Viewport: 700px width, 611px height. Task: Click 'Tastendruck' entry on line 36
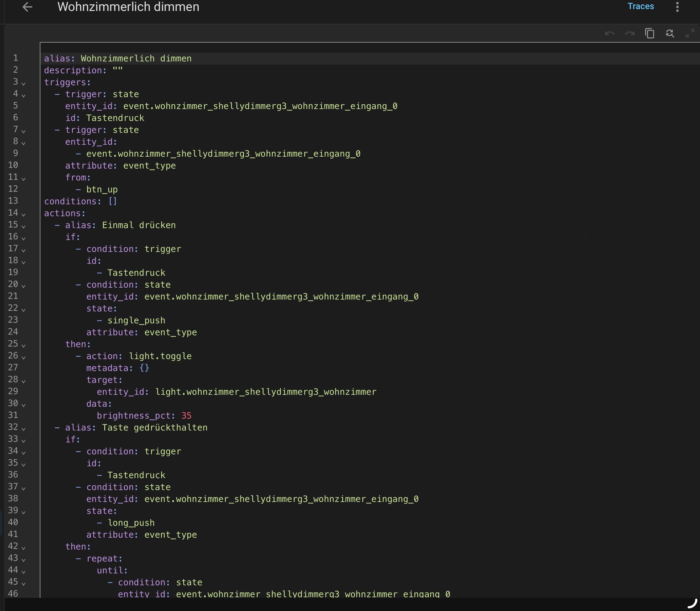(136, 475)
